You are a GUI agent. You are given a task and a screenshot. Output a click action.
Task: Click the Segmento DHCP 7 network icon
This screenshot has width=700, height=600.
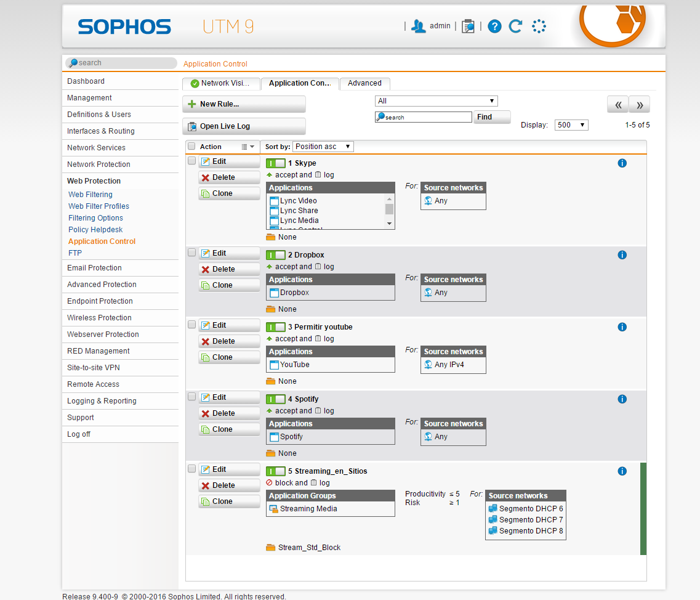point(493,519)
